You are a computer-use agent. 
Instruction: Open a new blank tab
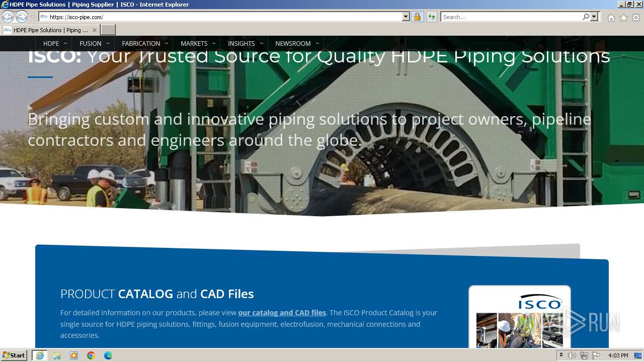(x=108, y=30)
